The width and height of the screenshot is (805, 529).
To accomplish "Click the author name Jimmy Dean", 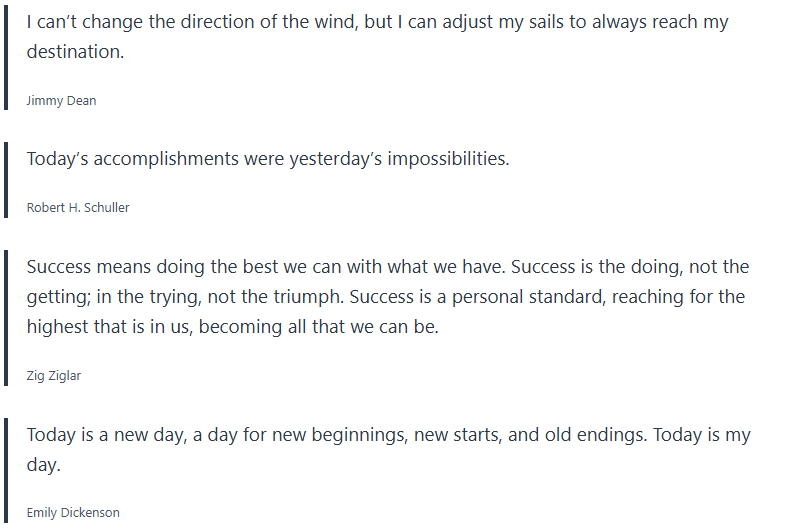I will tap(61, 100).
